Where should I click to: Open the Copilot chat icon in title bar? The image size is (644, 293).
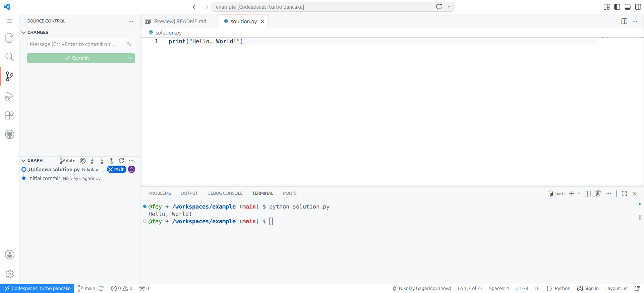(x=439, y=7)
